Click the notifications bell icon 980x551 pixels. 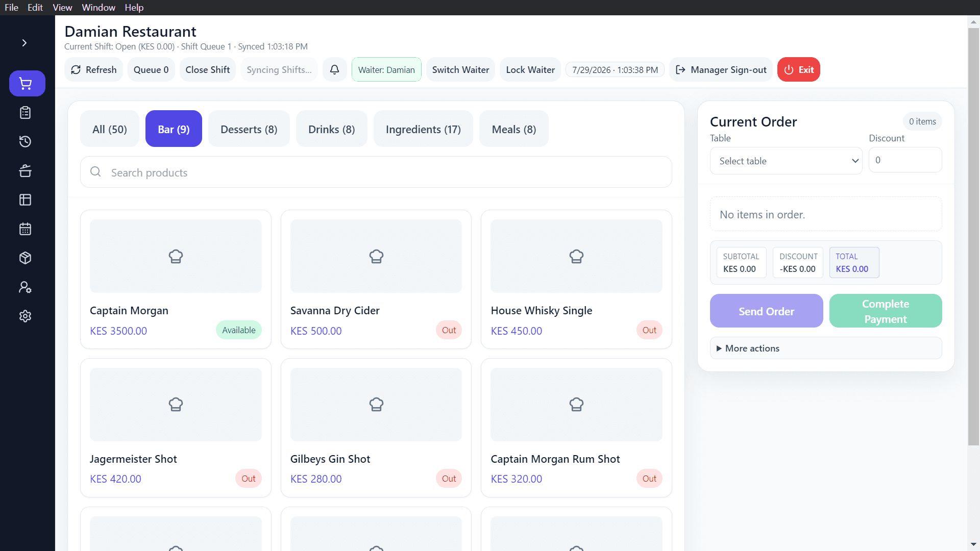point(334,69)
